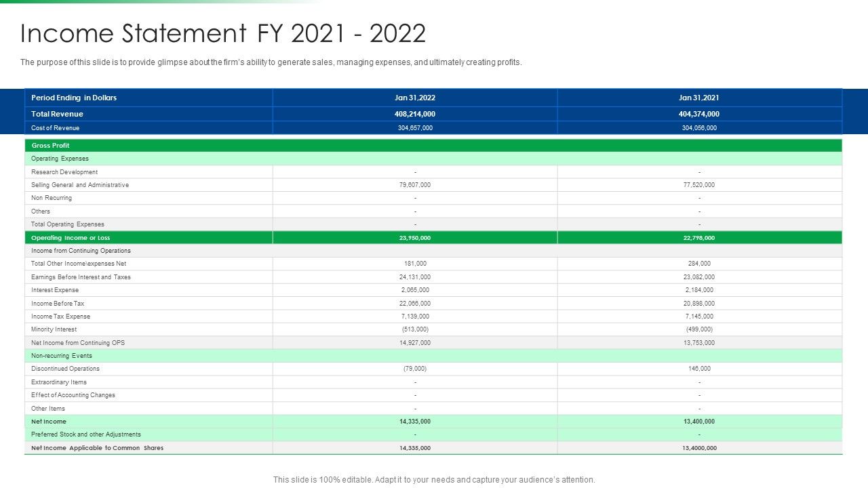
Task: Select the Total Operating Expenses label
Action: point(68,224)
